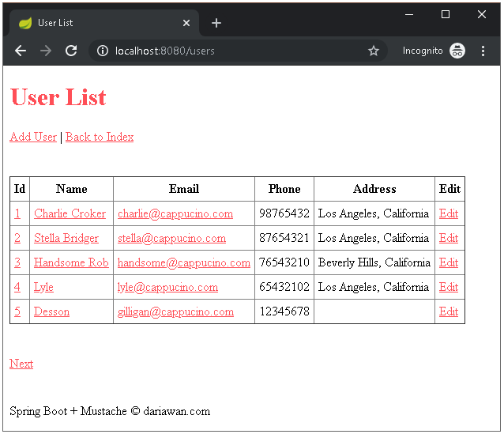Click Los Angeles, California in Stella's row
The image size is (504, 434).
(x=374, y=238)
